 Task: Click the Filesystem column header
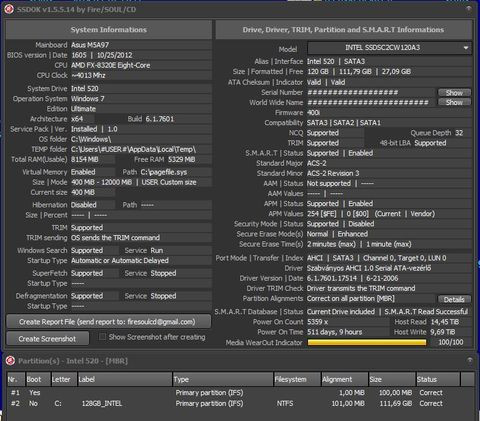tap(297, 379)
